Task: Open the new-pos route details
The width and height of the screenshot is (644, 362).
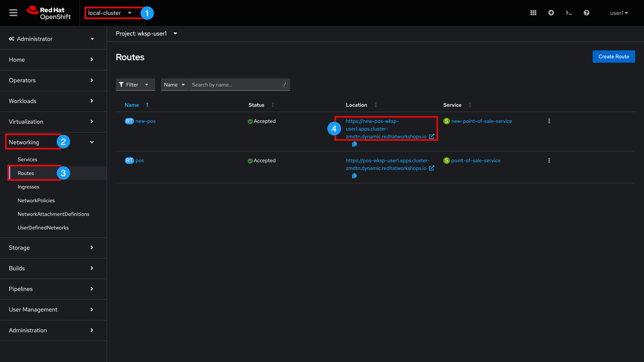Action: coord(146,121)
